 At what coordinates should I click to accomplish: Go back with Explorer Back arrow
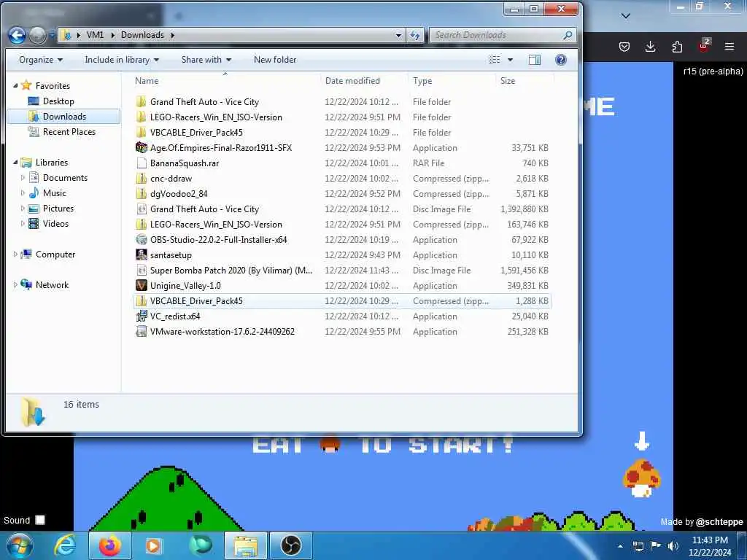[x=18, y=35]
